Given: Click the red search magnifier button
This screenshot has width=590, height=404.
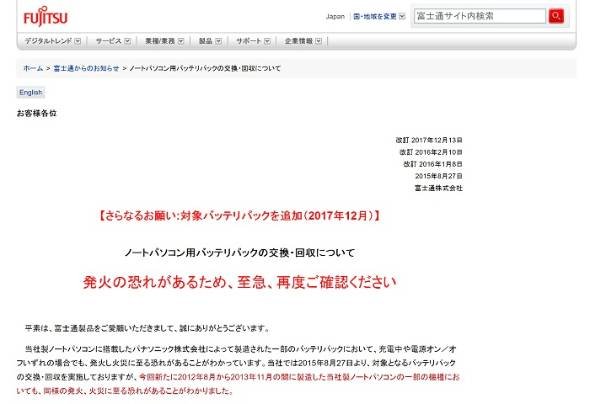Looking at the screenshot, I should pyautogui.click(x=556, y=16).
